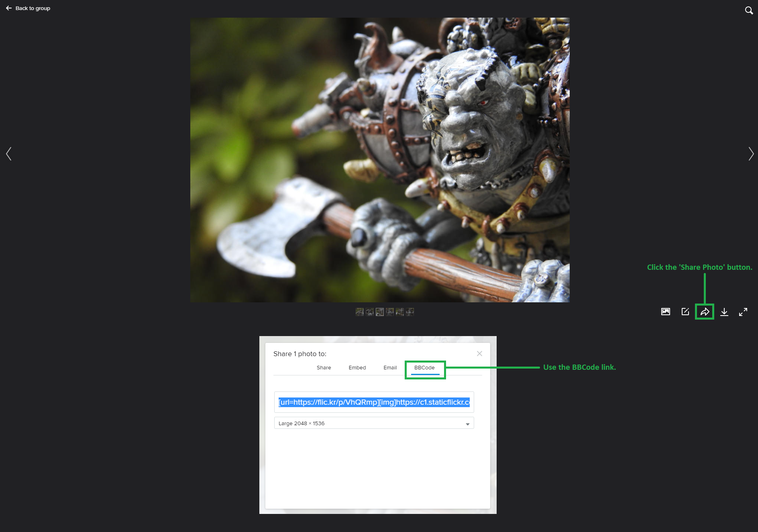Close the Share dialog with the X

[479, 353]
